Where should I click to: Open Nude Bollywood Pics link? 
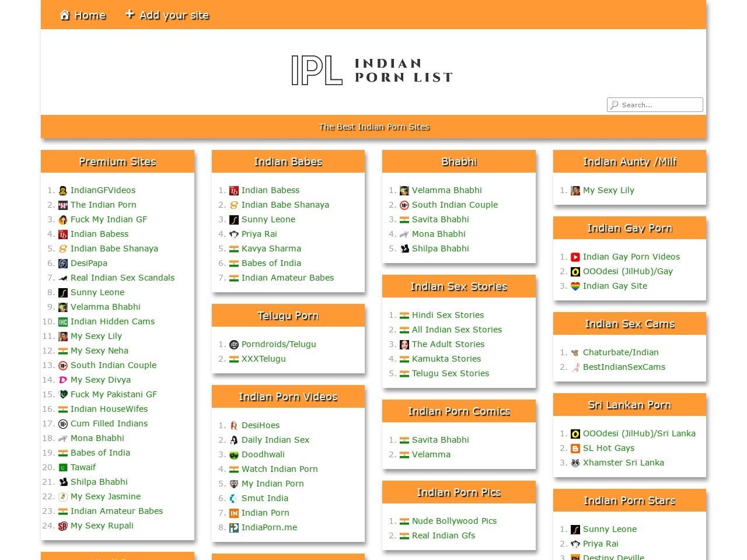455,521
